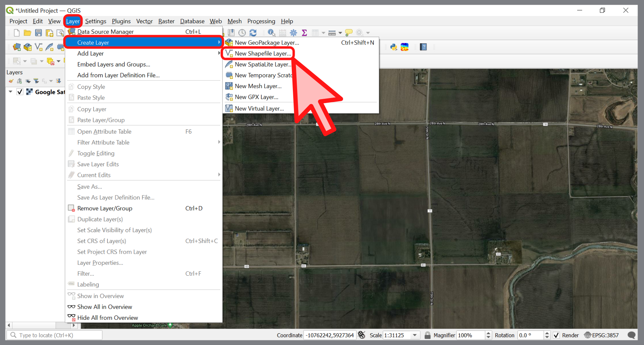The width and height of the screenshot is (644, 345).
Task: Click the Identify Features icon
Action: pyautogui.click(x=272, y=33)
